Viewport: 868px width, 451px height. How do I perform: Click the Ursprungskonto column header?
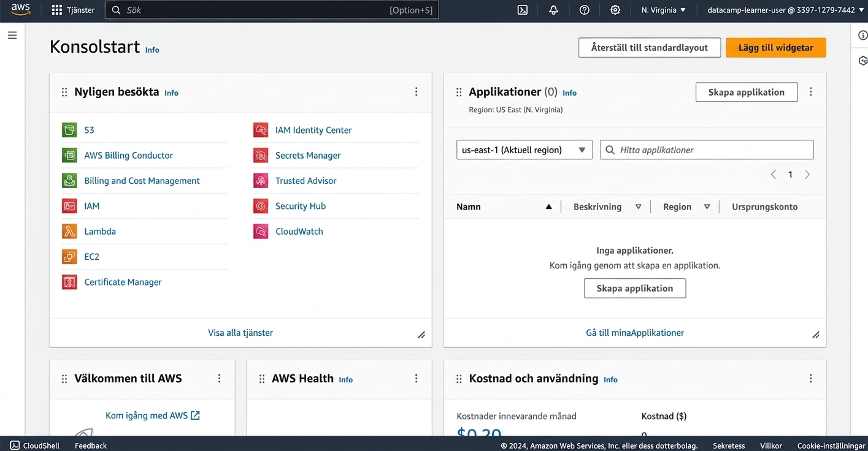(x=765, y=207)
